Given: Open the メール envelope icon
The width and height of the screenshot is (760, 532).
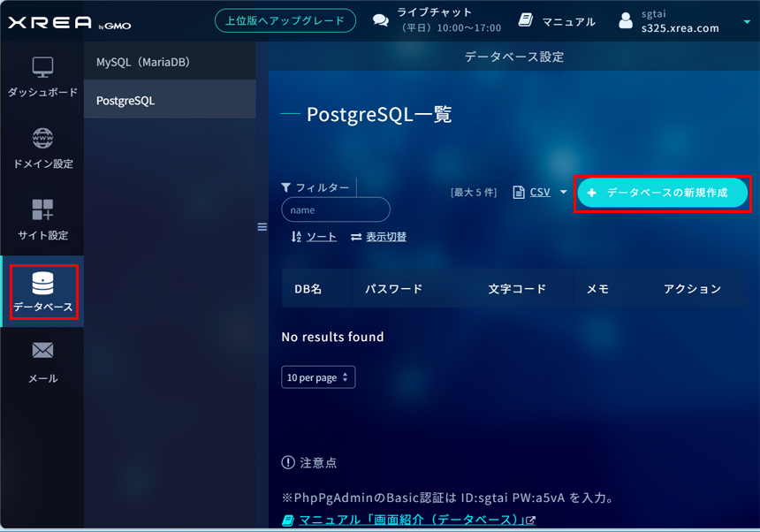Looking at the screenshot, I should [42, 350].
